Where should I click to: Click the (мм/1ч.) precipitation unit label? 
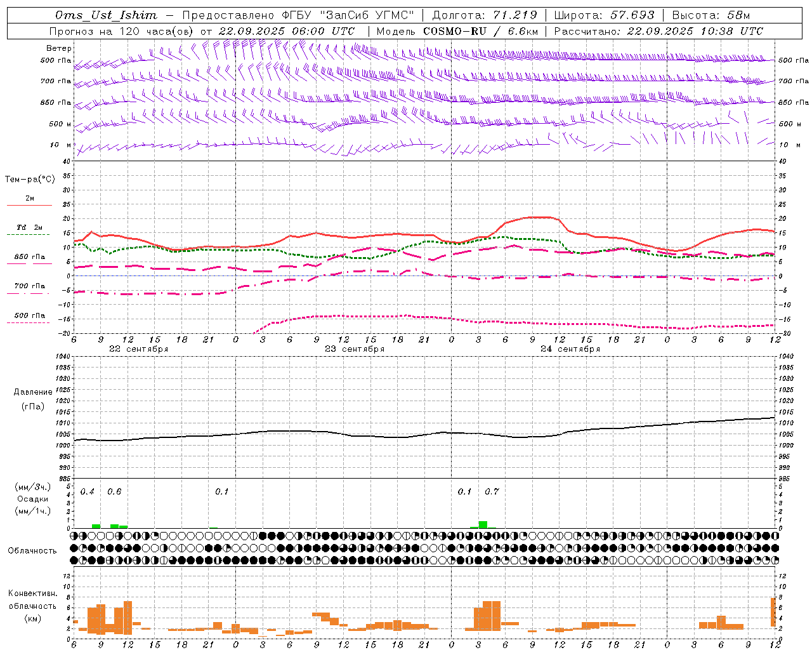point(33,511)
